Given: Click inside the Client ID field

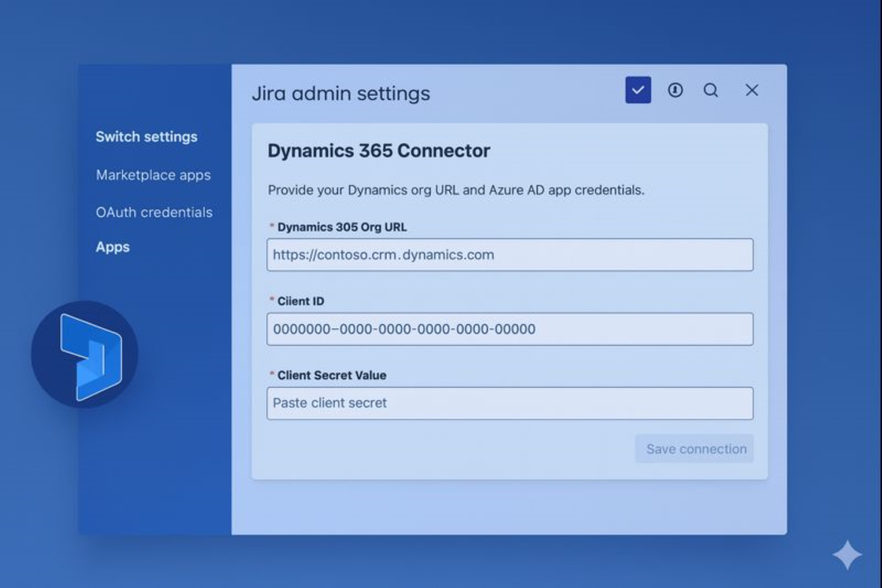Looking at the screenshot, I should click(510, 329).
